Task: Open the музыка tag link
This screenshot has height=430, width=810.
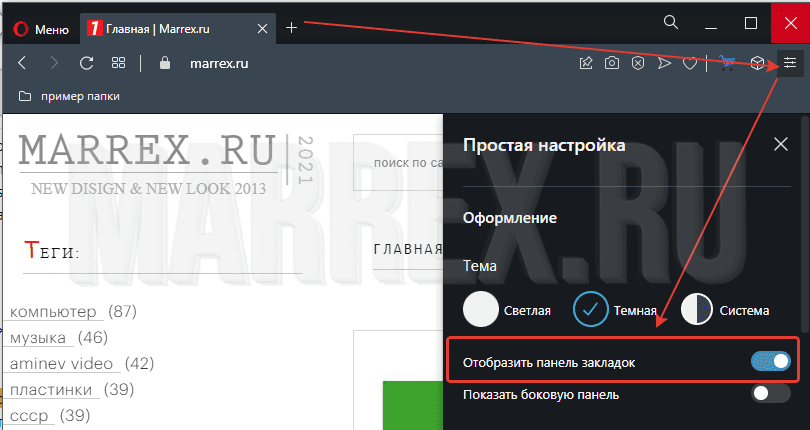Action: pyautogui.click(x=38, y=338)
